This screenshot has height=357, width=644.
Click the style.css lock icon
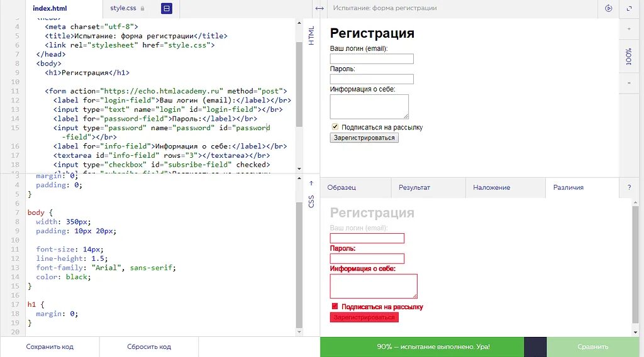click(143, 8)
